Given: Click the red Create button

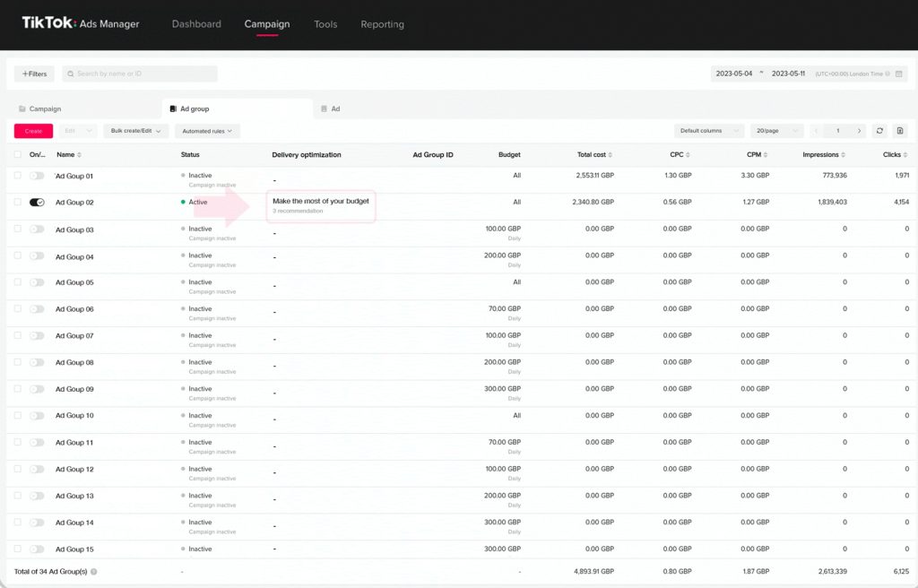Looking at the screenshot, I should click(33, 131).
